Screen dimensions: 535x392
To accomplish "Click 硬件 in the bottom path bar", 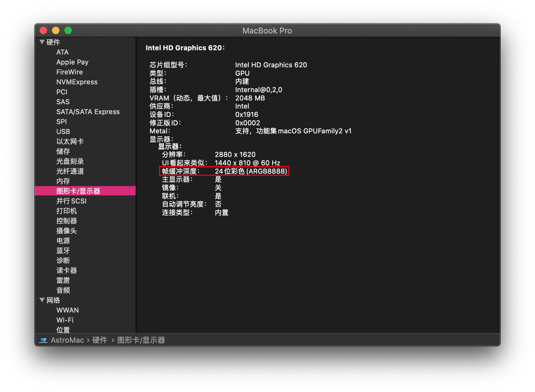I will click(x=99, y=340).
